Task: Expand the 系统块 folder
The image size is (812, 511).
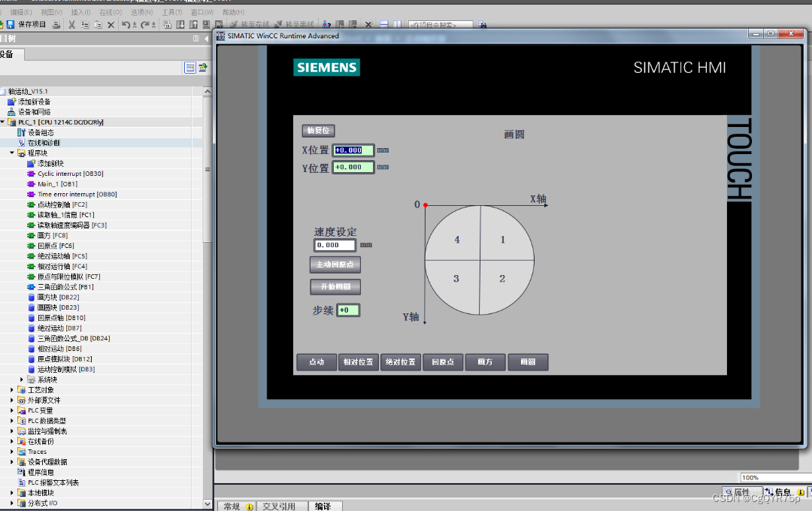Action: tap(21, 379)
